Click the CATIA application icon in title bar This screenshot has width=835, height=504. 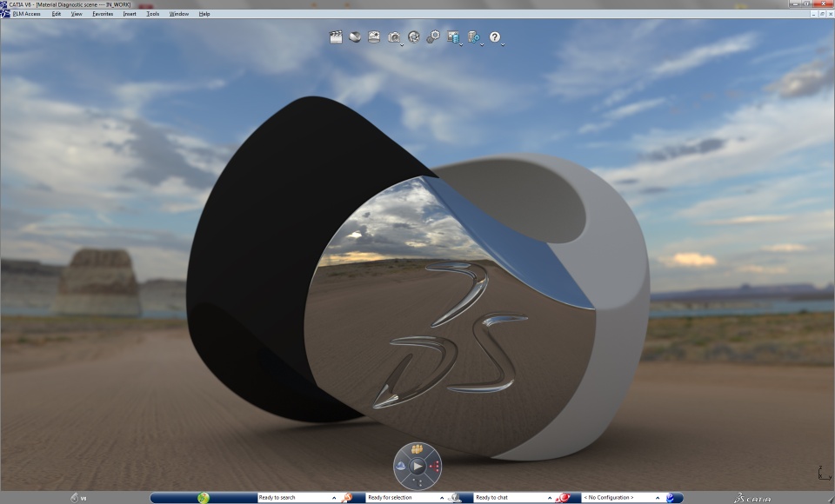coord(4,4)
